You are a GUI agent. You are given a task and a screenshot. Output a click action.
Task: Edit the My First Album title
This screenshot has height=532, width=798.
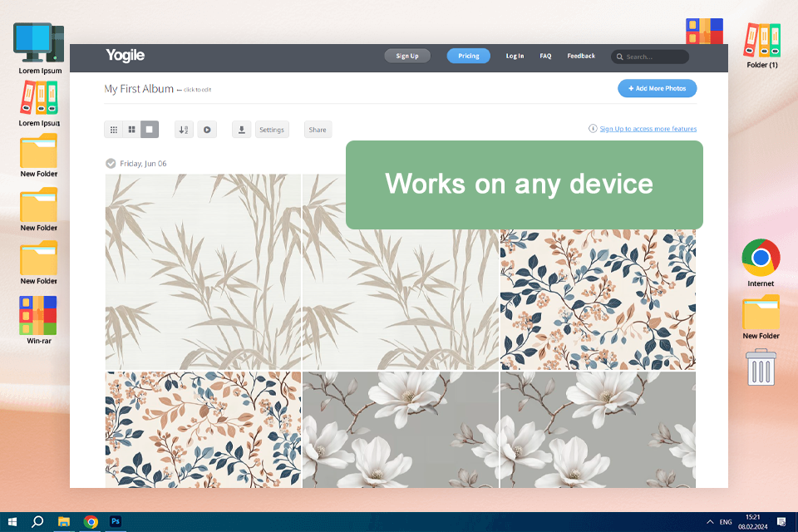pos(139,89)
